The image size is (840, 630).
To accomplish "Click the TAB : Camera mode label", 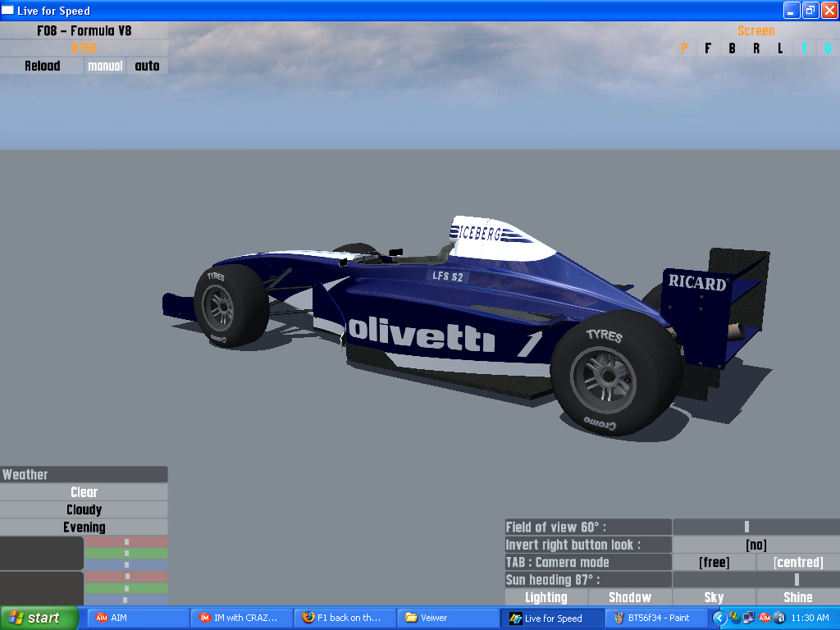I will pos(588,563).
